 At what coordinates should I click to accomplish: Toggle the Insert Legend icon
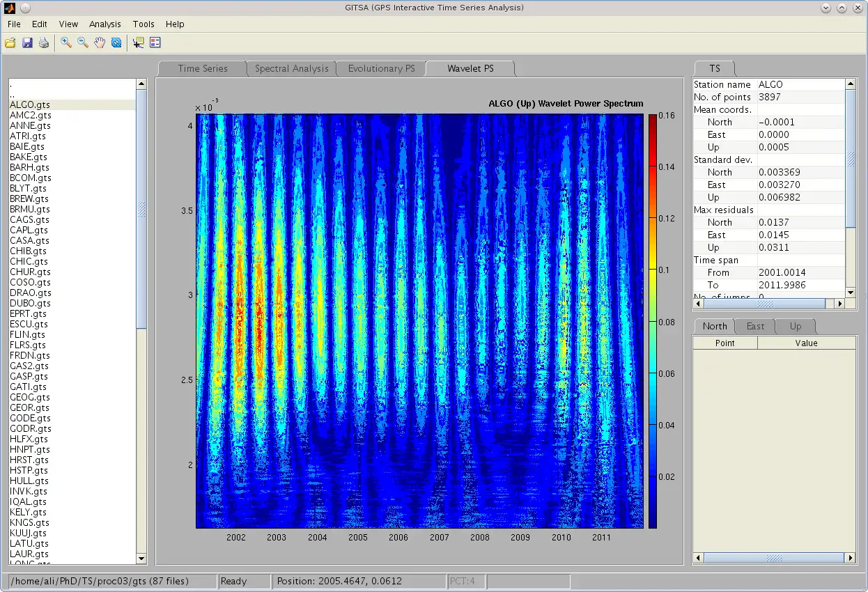(155, 42)
